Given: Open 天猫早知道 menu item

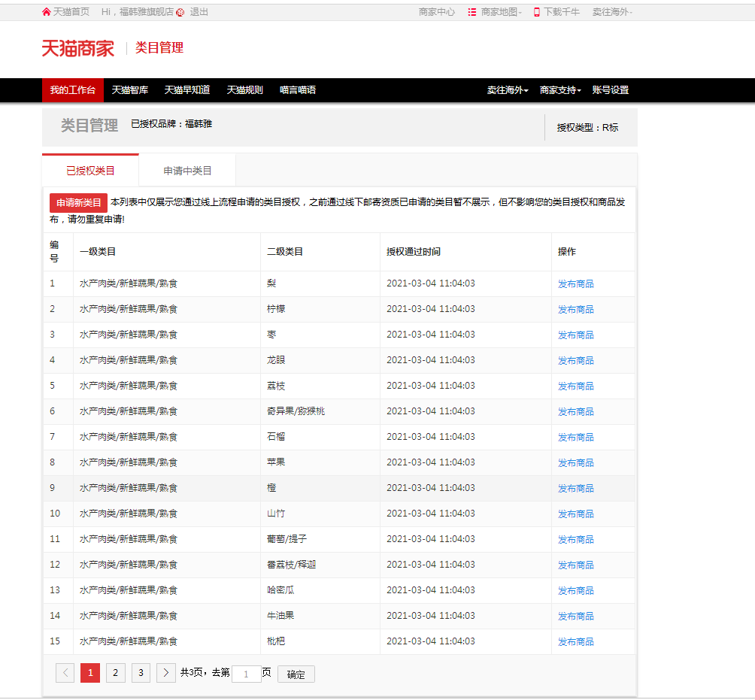Looking at the screenshot, I should coord(187,90).
